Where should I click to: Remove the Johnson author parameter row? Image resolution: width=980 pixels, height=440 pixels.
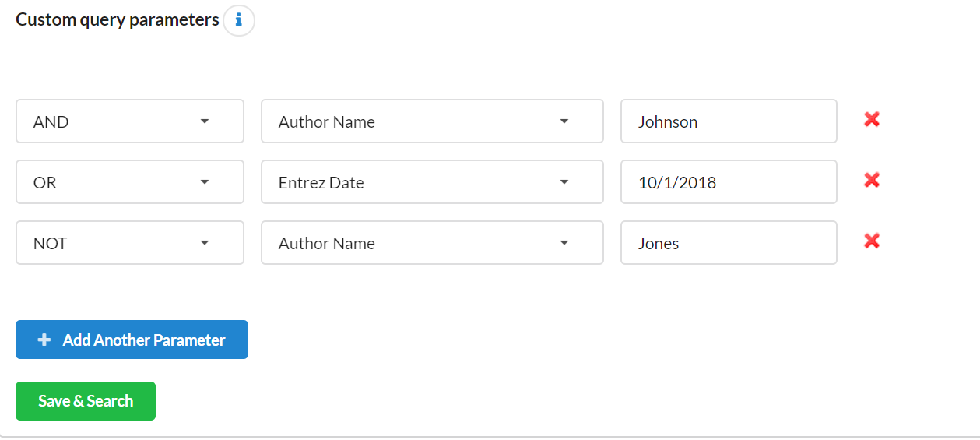(872, 120)
